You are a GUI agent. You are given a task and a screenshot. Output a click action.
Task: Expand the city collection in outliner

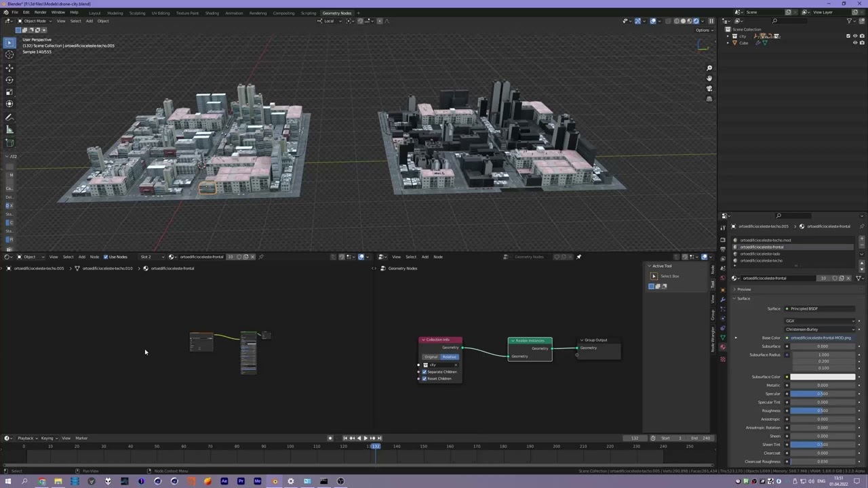pos(728,36)
